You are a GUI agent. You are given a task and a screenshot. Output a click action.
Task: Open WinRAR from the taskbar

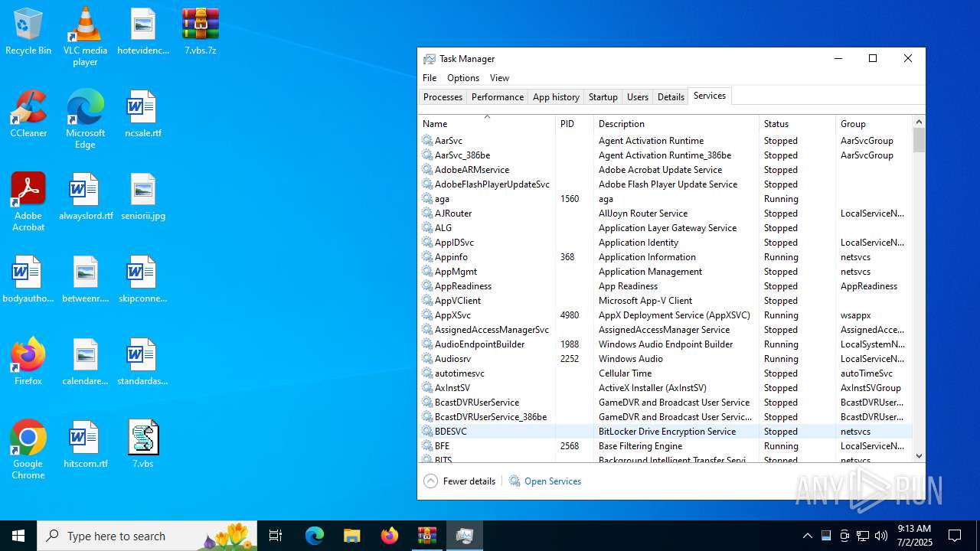point(426,536)
